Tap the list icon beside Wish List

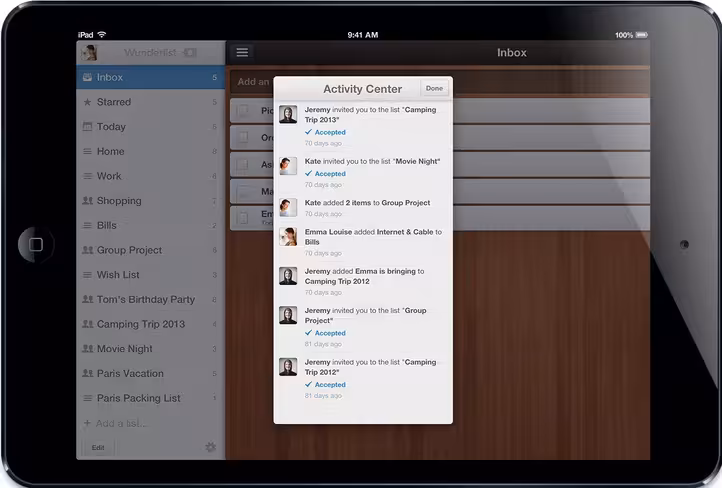87,274
